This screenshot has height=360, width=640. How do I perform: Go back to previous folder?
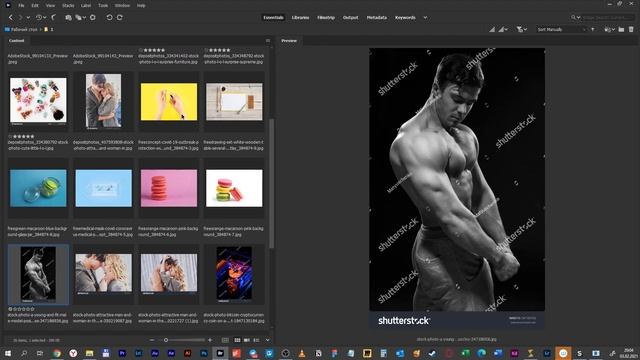[x=11, y=18]
